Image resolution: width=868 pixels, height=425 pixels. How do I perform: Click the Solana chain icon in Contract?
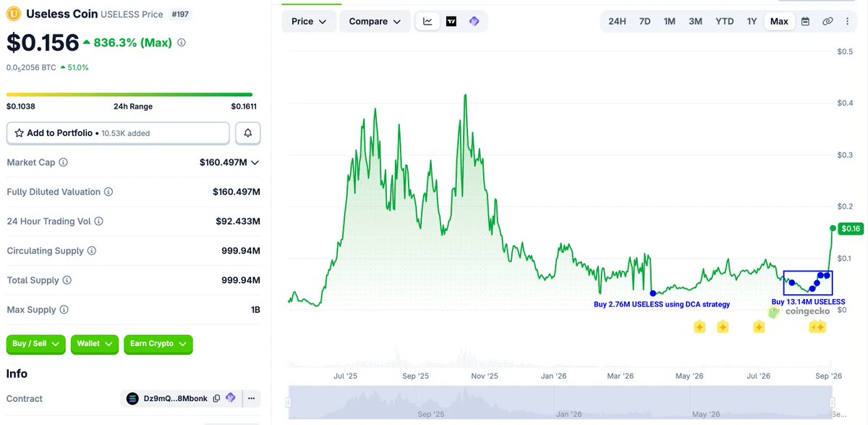pos(132,398)
